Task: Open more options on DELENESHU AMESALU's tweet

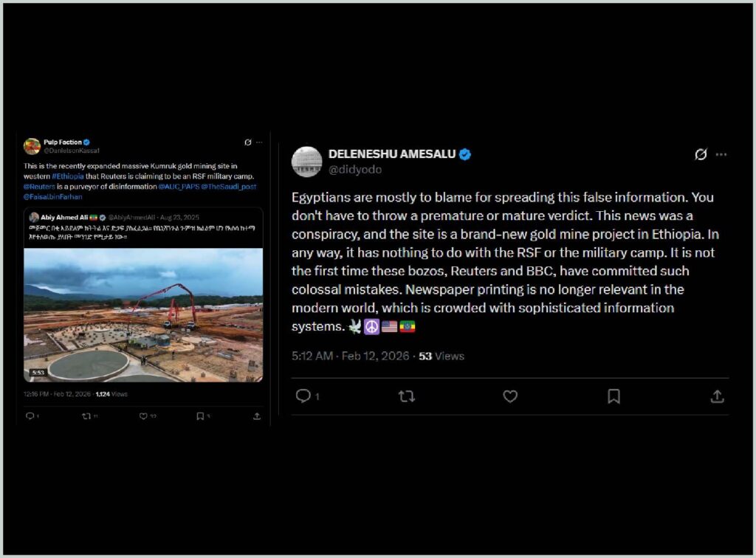Action: pos(721,154)
